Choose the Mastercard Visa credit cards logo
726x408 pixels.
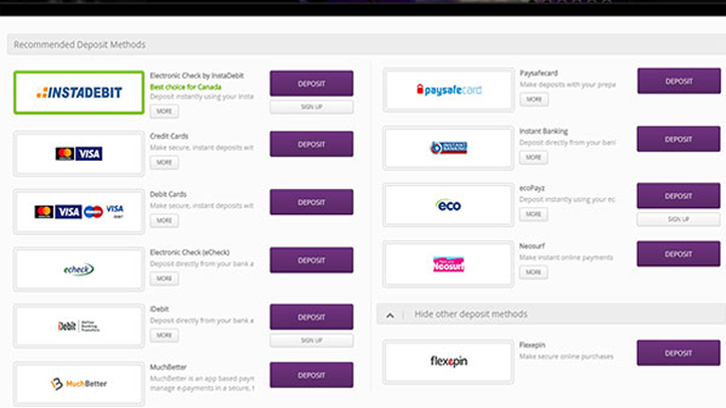79,153
